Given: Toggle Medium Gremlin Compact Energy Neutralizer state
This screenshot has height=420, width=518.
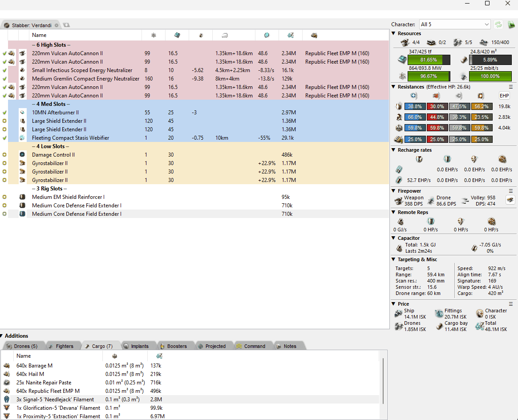Looking at the screenshot, I should (4, 79).
